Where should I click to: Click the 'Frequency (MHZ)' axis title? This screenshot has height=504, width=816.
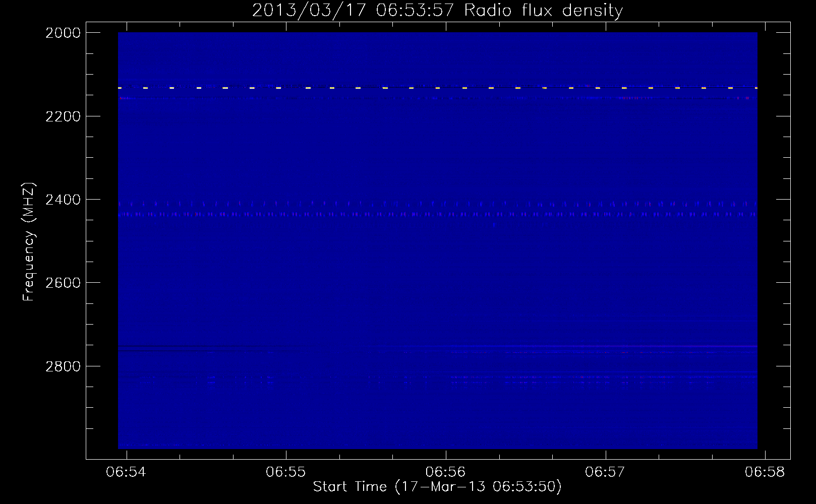tap(29, 242)
